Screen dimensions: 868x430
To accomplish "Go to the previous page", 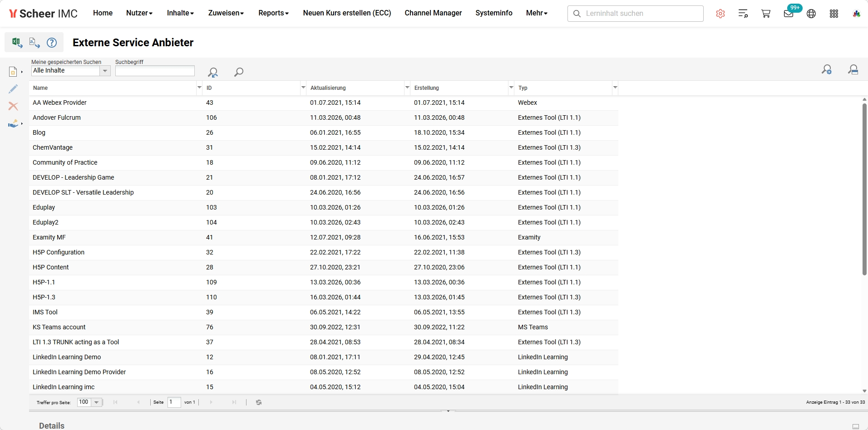I will (x=138, y=402).
